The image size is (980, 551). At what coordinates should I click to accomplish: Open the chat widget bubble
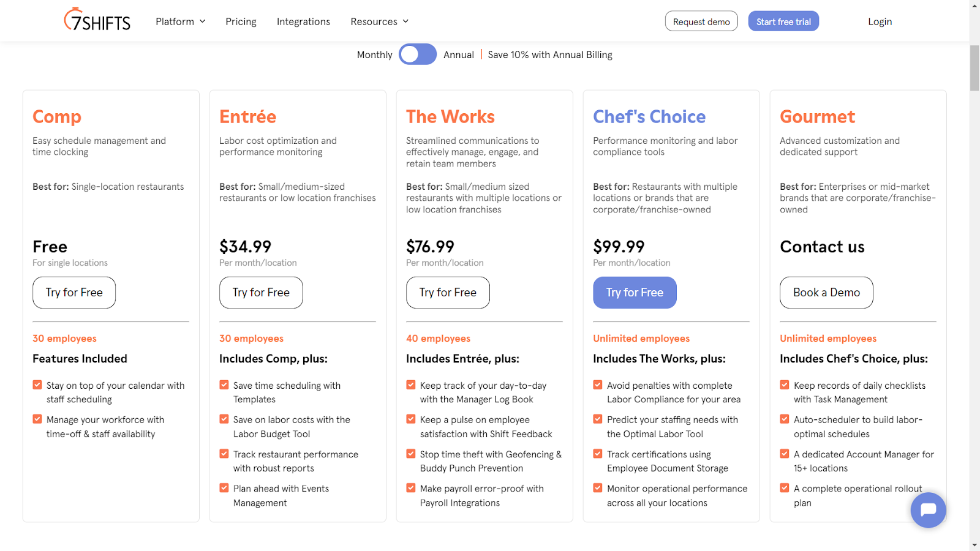tap(927, 510)
